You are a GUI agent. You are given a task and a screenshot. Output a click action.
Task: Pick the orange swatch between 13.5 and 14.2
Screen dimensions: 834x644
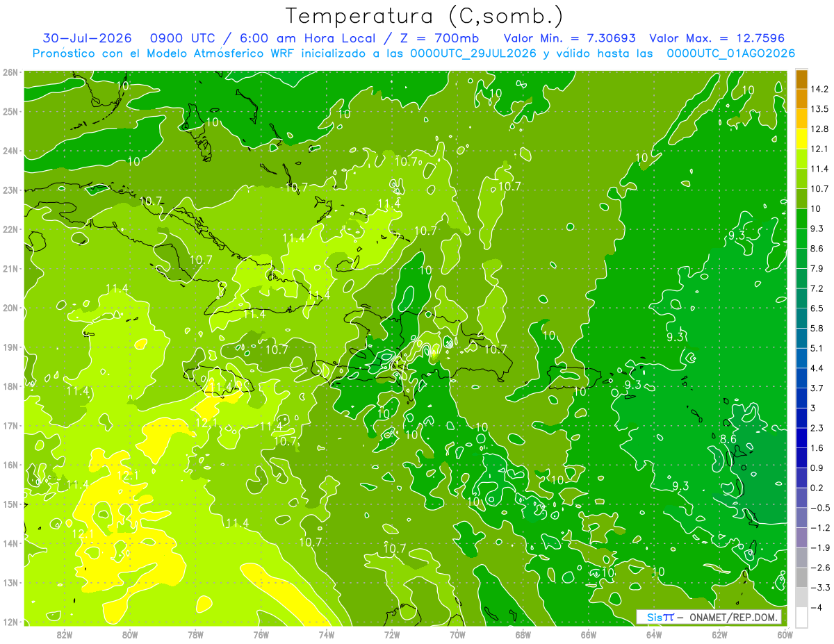801,99
